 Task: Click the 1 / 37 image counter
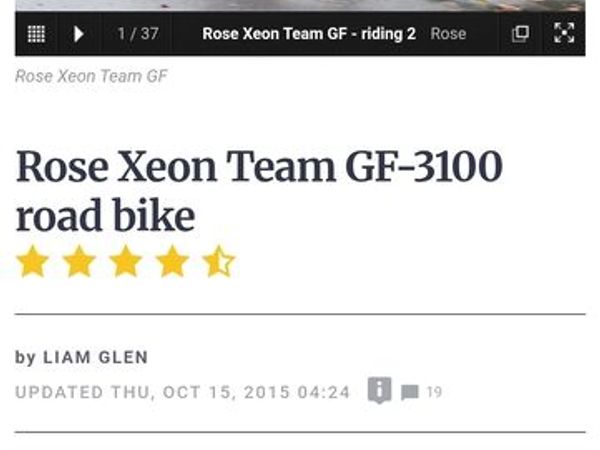point(138,34)
